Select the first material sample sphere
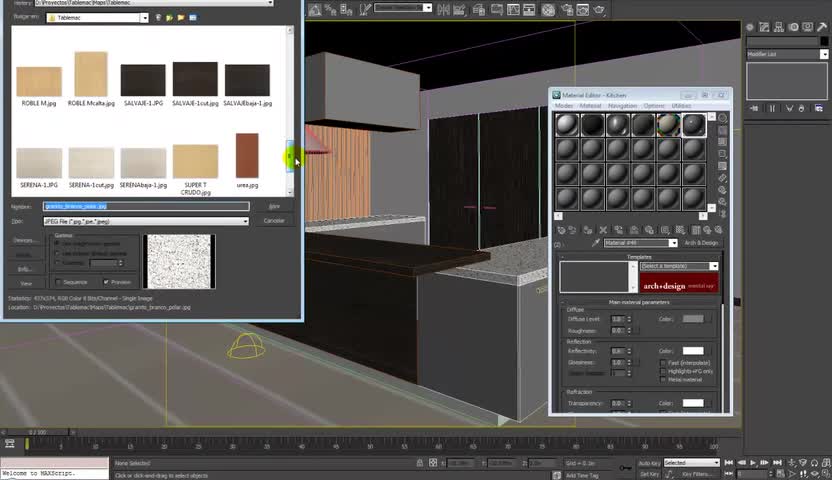This screenshot has width=832, height=480. 567,124
